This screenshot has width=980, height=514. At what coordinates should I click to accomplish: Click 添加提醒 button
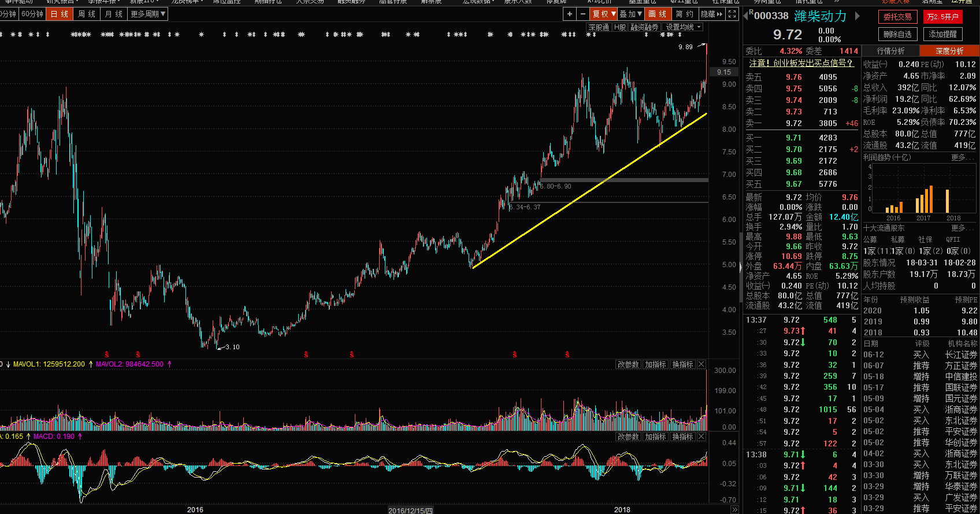click(942, 34)
